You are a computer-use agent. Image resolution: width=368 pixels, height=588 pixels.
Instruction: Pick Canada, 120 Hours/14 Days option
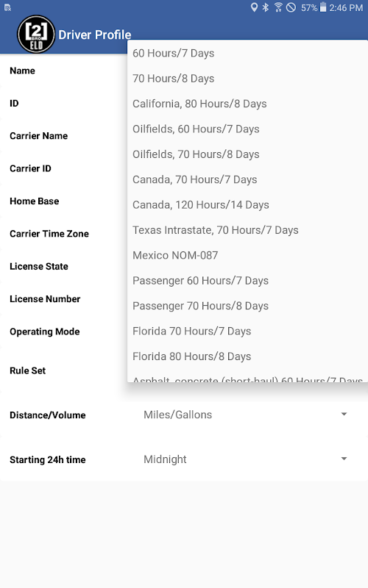(x=247, y=205)
